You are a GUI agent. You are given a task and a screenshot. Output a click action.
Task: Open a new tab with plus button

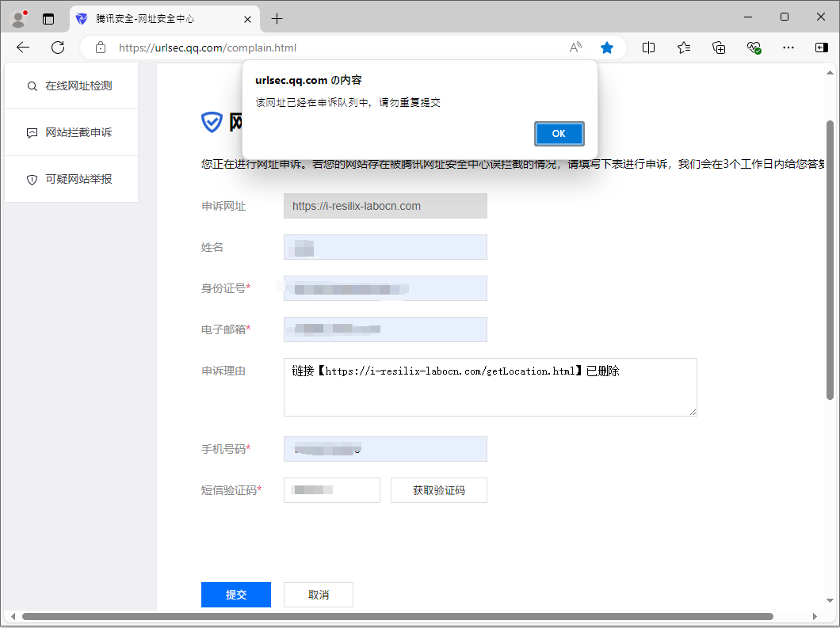[277, 19]
